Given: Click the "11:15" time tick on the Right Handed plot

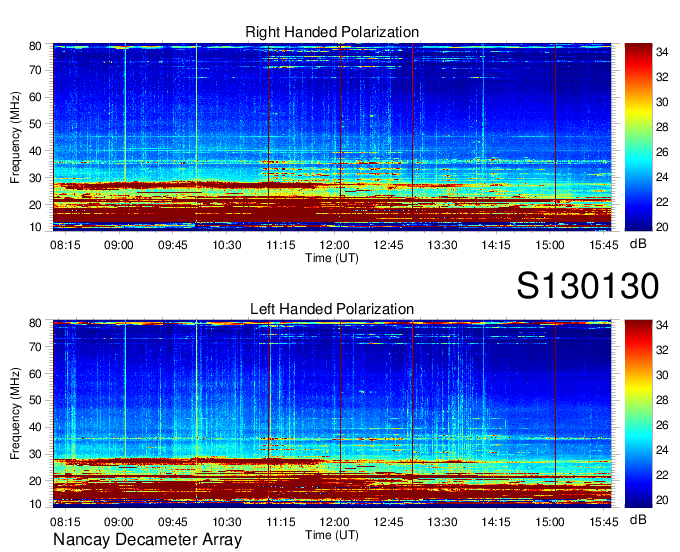Looking at the screenshot, I should pyautogui.click(x=281, y=245).
